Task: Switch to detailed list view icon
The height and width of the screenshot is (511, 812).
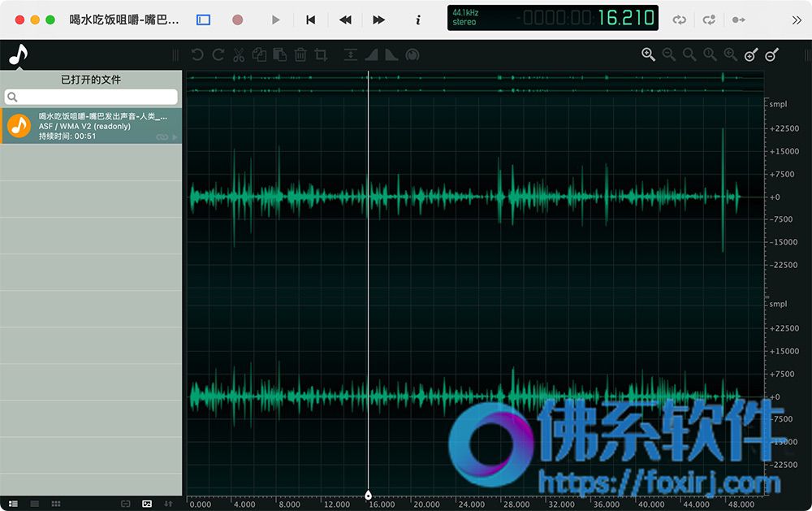Action: pos(14,503)
